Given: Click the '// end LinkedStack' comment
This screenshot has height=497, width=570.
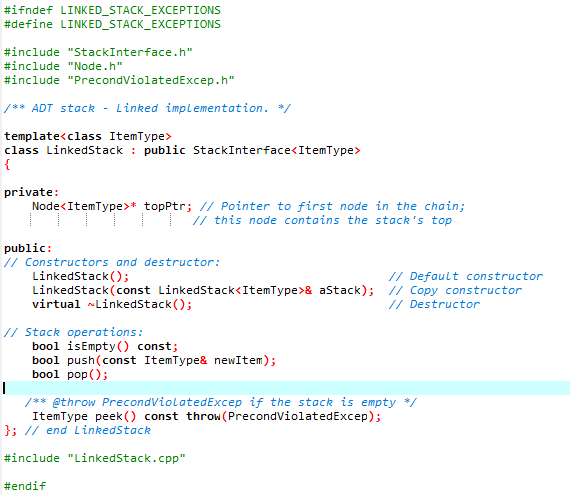Looking at the screenshot, I should tap(88, 430).
